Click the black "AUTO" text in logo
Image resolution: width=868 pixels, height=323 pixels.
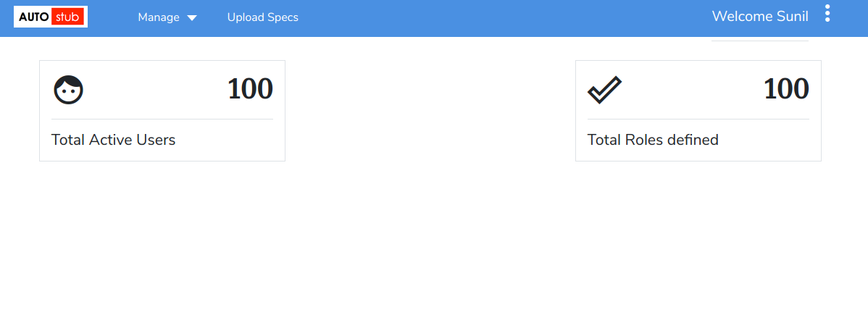tap(33, 17)
